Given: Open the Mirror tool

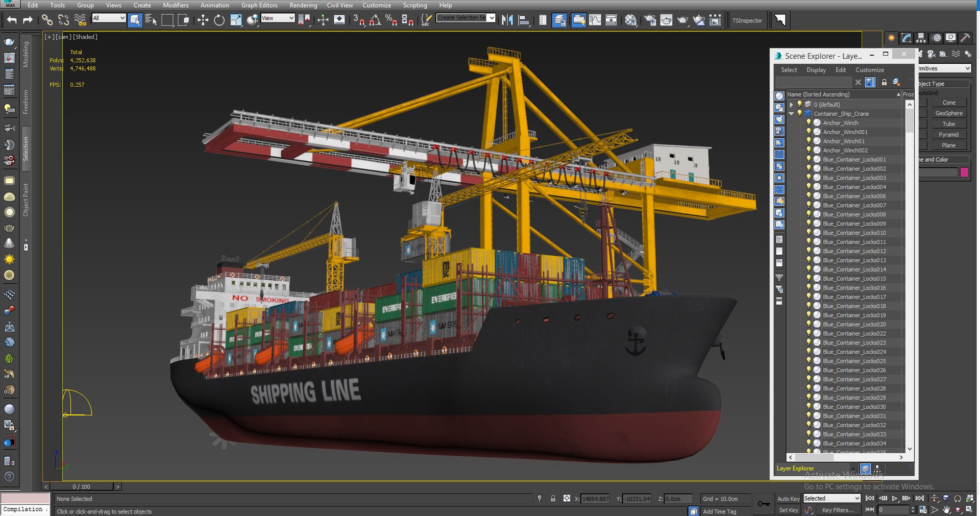Looking at the screenshot, I should point(507,20).
